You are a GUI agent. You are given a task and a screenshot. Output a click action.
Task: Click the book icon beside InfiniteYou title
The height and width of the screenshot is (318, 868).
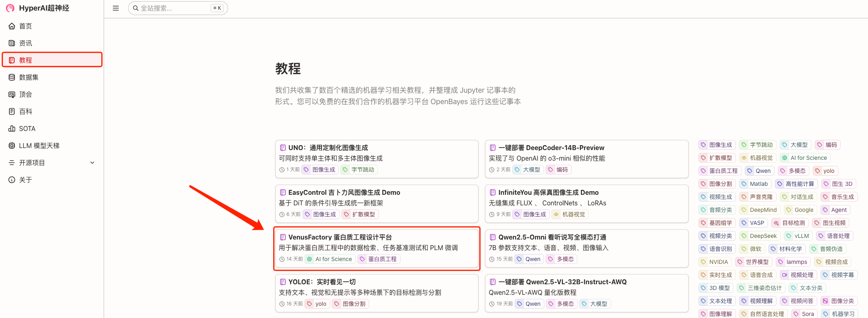(x=493, y=192)
